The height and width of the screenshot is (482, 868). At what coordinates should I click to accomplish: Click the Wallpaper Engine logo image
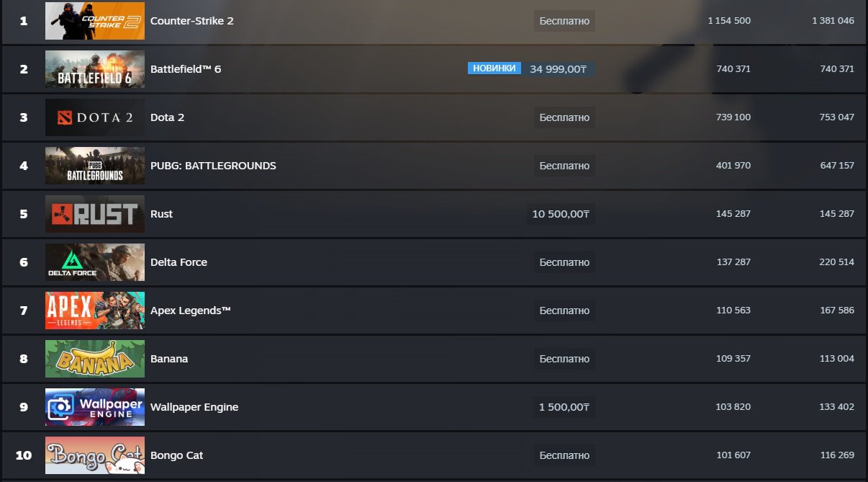point(94,407)
